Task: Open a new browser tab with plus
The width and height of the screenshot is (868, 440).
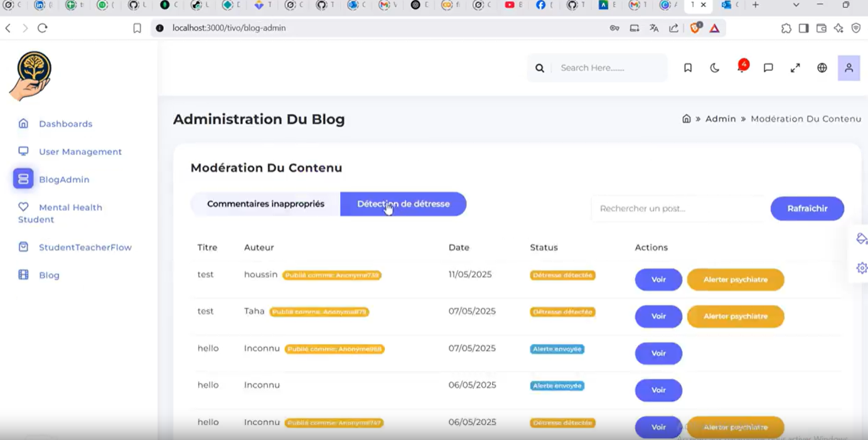Action: coord(756,5)
